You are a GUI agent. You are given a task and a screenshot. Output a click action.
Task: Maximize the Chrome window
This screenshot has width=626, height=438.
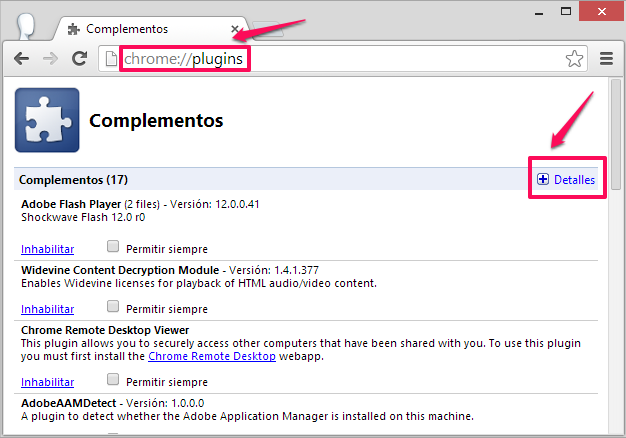click(x=566, y=11)
